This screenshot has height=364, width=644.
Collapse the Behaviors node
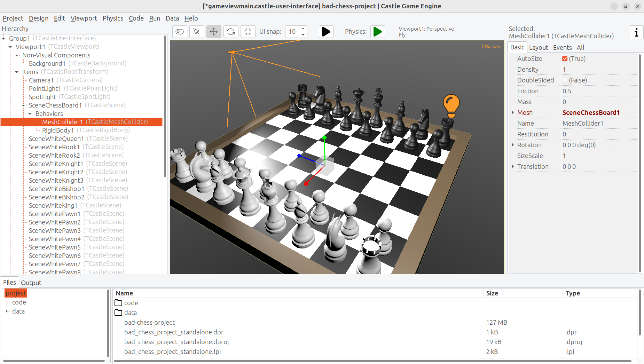(30, 113)
